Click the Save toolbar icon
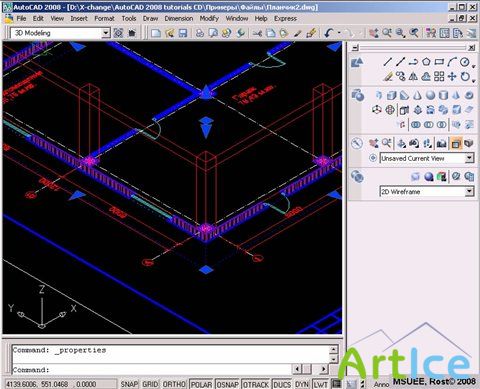 (183, 33)
